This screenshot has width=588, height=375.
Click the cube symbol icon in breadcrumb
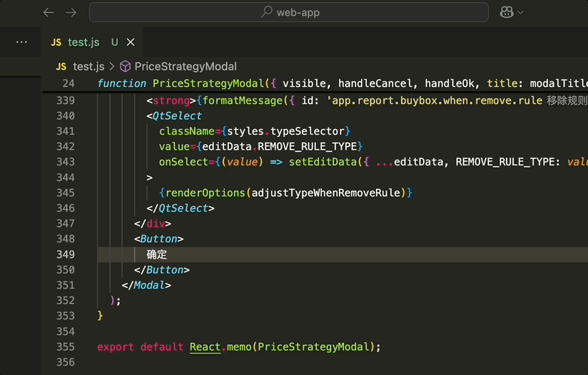coord(126,67)
